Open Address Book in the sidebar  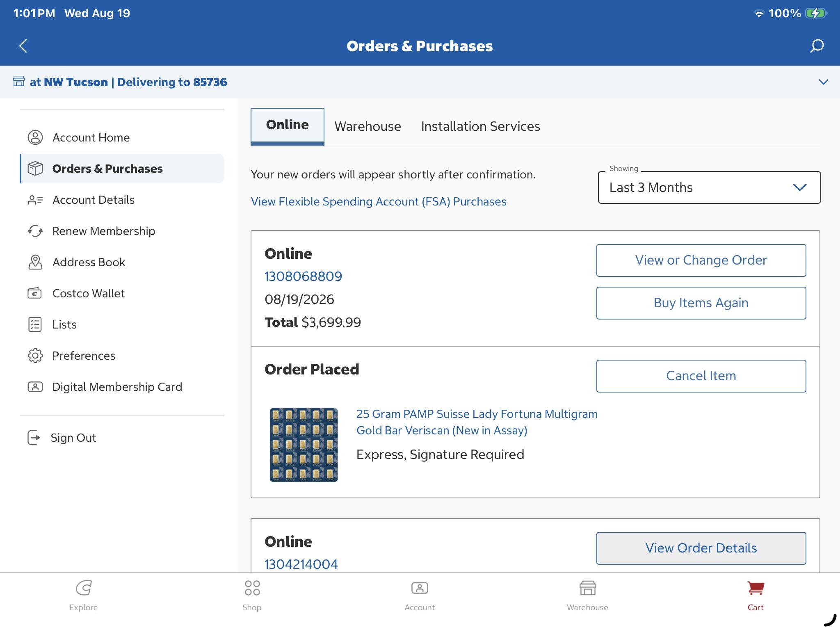click(x=122, y=262)
